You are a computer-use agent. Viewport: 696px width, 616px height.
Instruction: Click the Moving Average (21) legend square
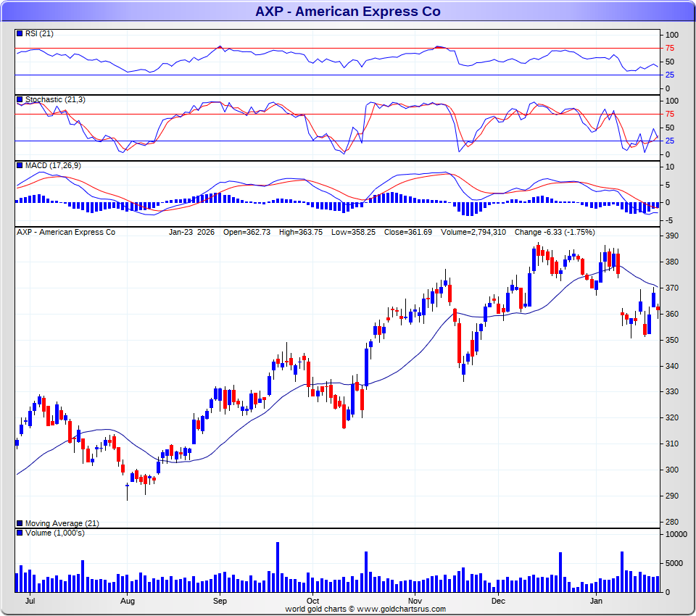(20, 523)
